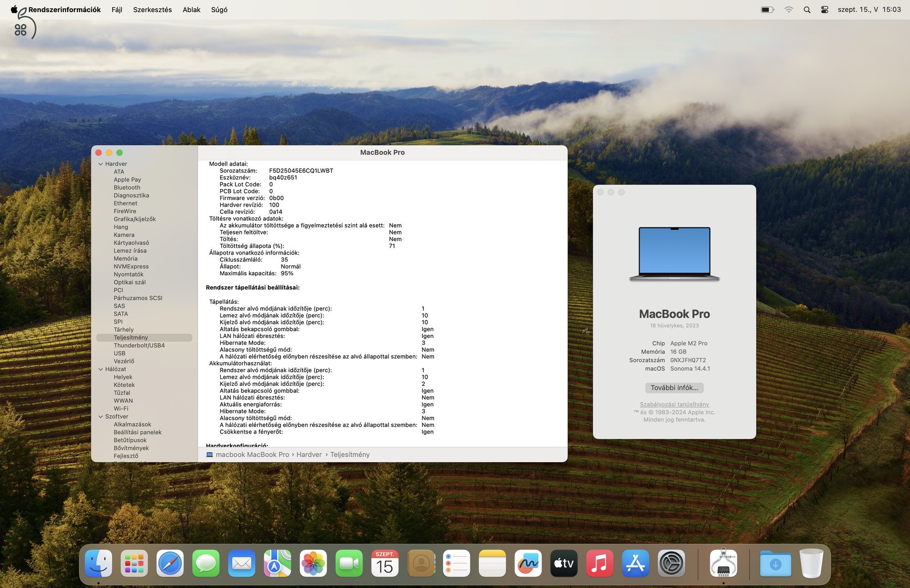The width and height of the screenshot is (910, 588).
Task: Select Tűzfal under Hálózat
Action: pyautogui.click(x=122, y=393)
